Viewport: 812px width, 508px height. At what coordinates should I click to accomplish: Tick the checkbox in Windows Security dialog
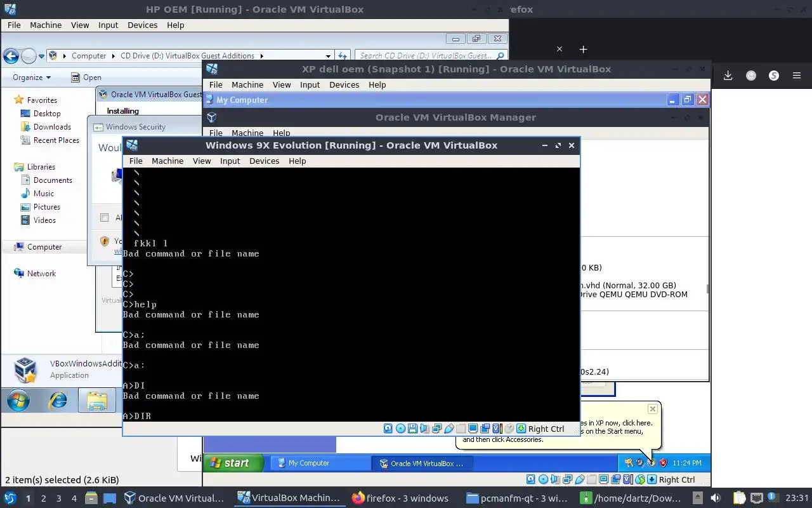[104, 218]
